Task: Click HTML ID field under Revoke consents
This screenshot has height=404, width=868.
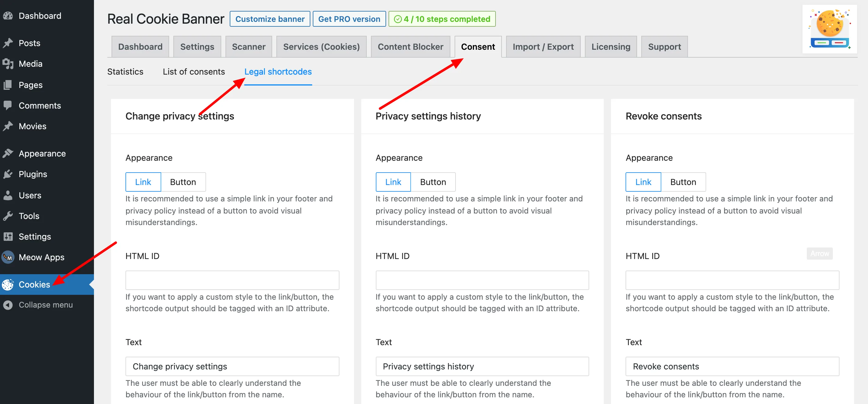Action: pos(732,280)
